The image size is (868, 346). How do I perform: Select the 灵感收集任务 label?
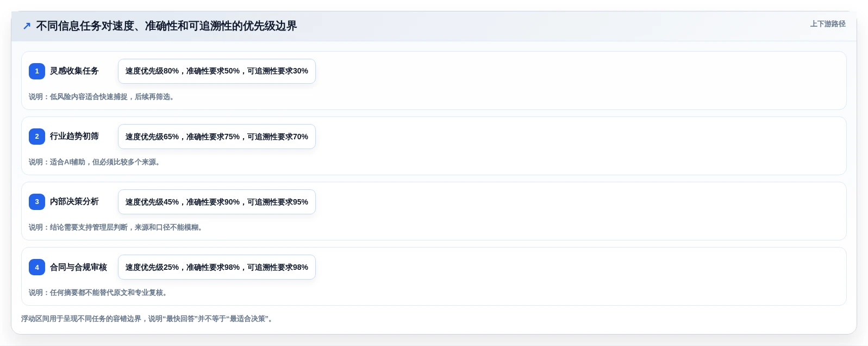[x=74, y=71]
